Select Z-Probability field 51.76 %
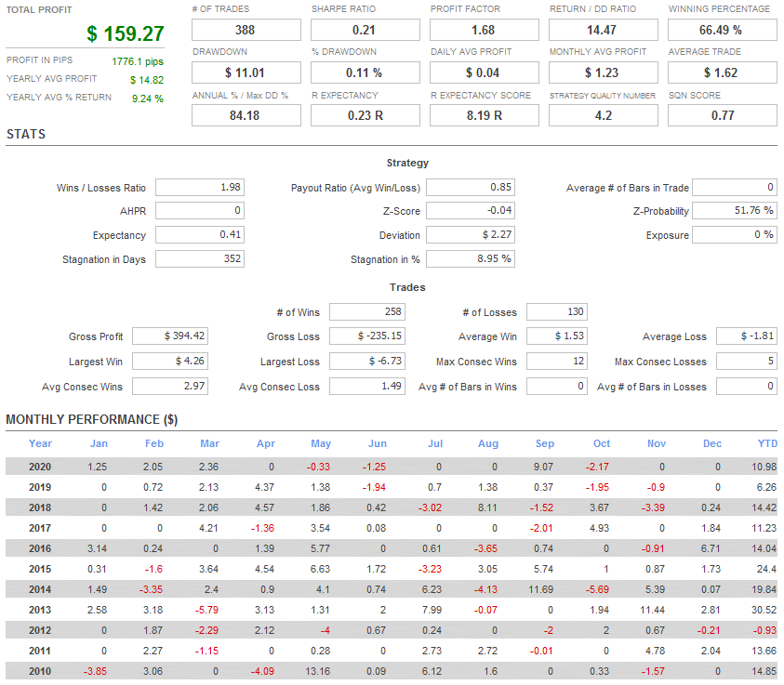 coord(735,210)
